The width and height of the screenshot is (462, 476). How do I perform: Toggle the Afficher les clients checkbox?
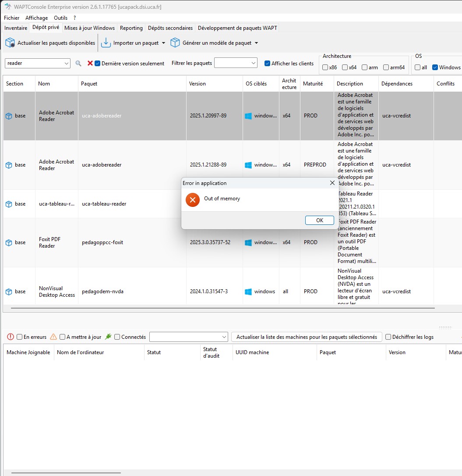(267, 63)
